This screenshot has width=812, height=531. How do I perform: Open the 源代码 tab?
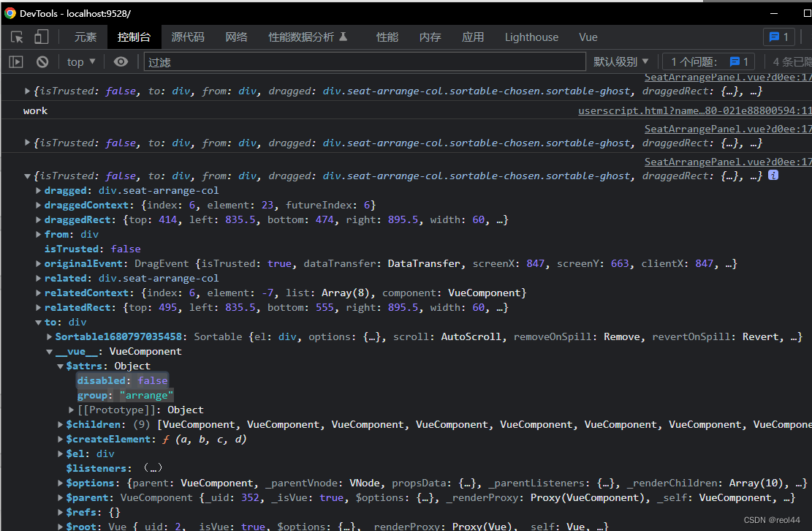tap(188, 37)
